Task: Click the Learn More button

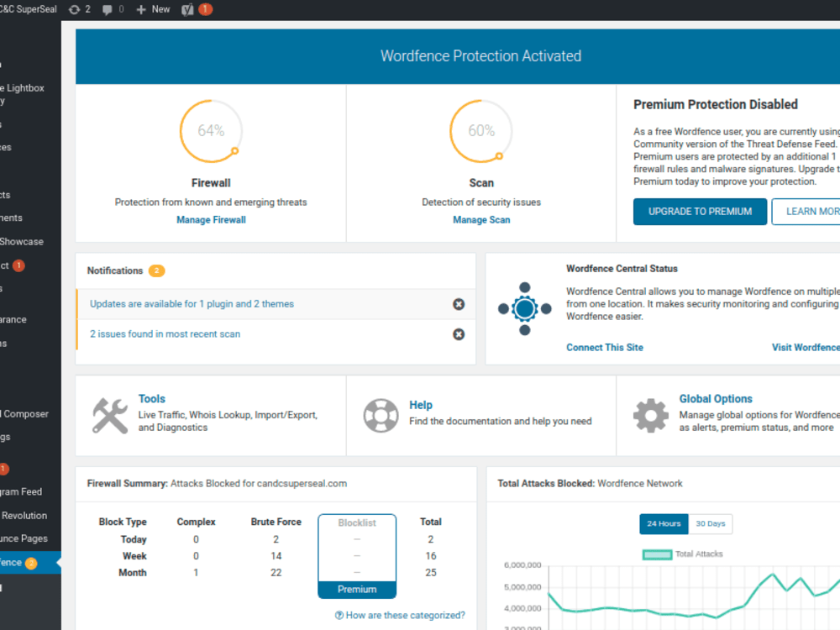Action: (806, 212)
